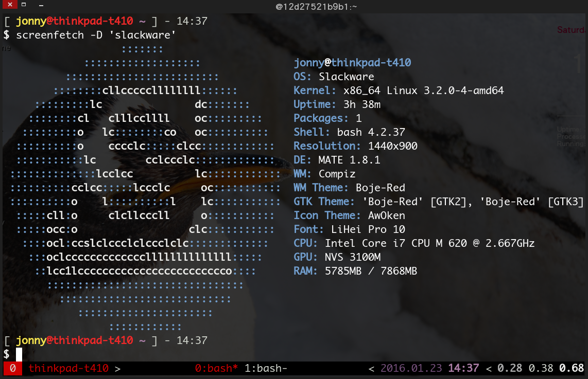Click load average value '0.38'

coord(541,368)
